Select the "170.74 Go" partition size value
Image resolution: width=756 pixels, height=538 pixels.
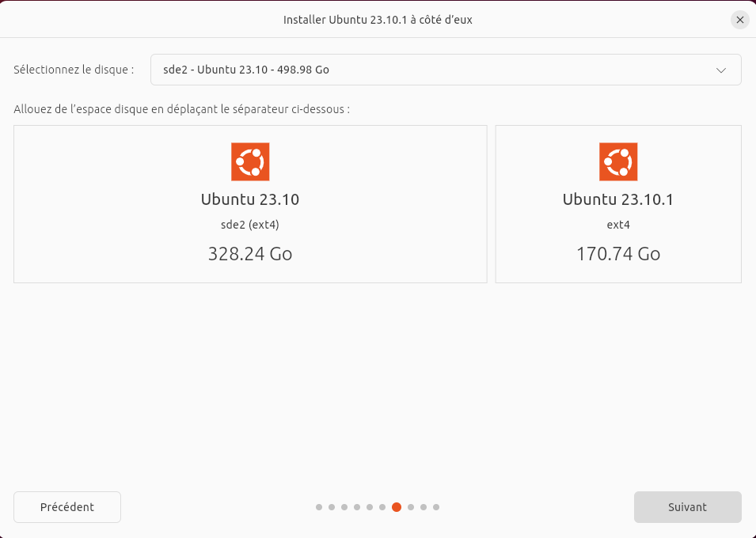coord(618,254)
